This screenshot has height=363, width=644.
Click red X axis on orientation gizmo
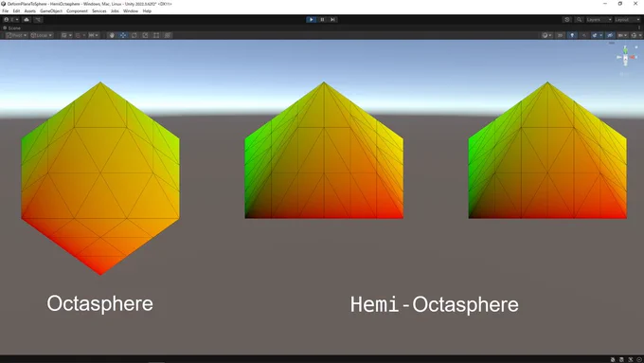tap(633, 57)
